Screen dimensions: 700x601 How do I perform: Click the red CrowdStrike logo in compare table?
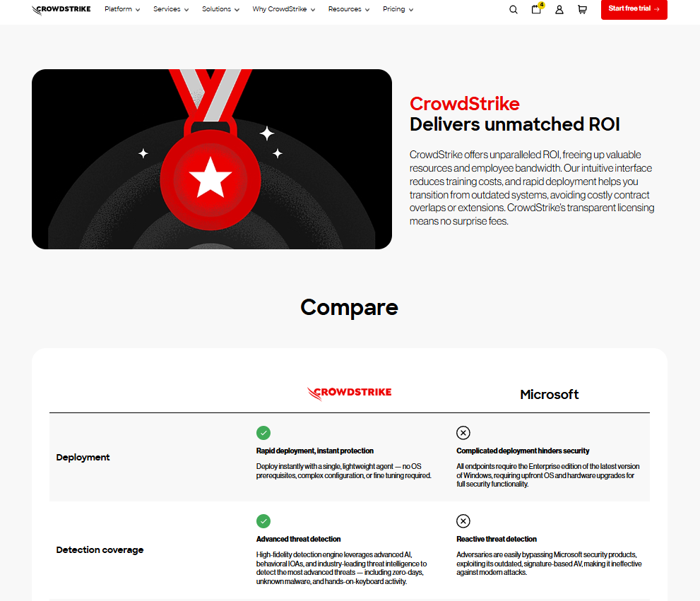pos(349,393)
